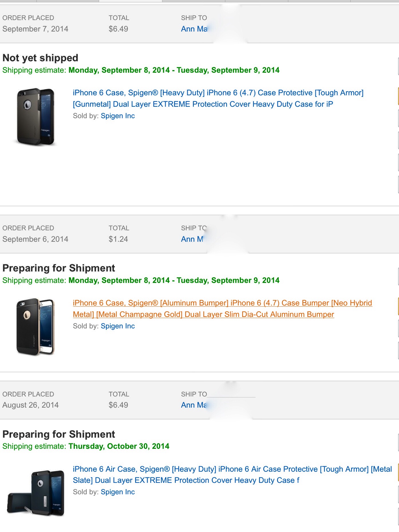Open the ship-to name for September 6 order
Viewport: 399px width, 532px height.
[192, 239]
